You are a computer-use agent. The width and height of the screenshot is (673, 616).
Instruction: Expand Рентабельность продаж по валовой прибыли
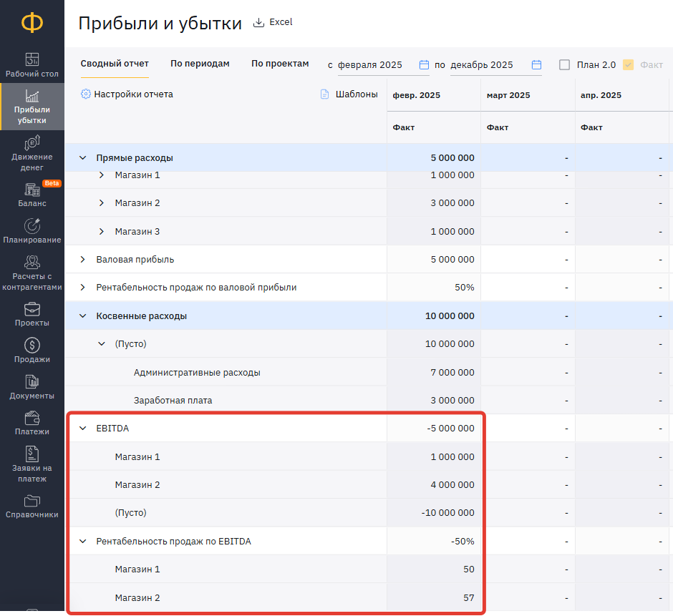pyautogui.click(x=83, y=288)
